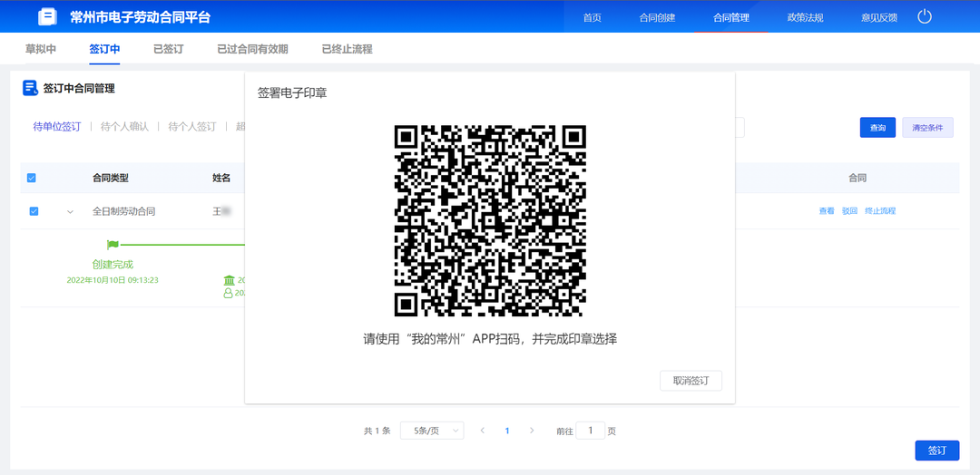Open the 5条/页 page size dropdown
This screenshot has height=475, width=980.
tap(433, 431)
